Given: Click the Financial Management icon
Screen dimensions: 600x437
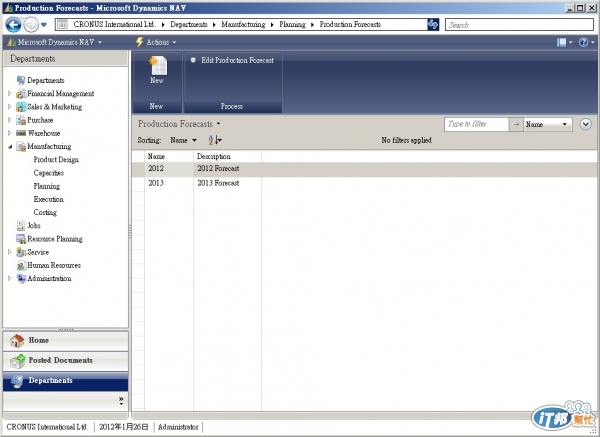Looking at the screenshot, I should [21, 94].
